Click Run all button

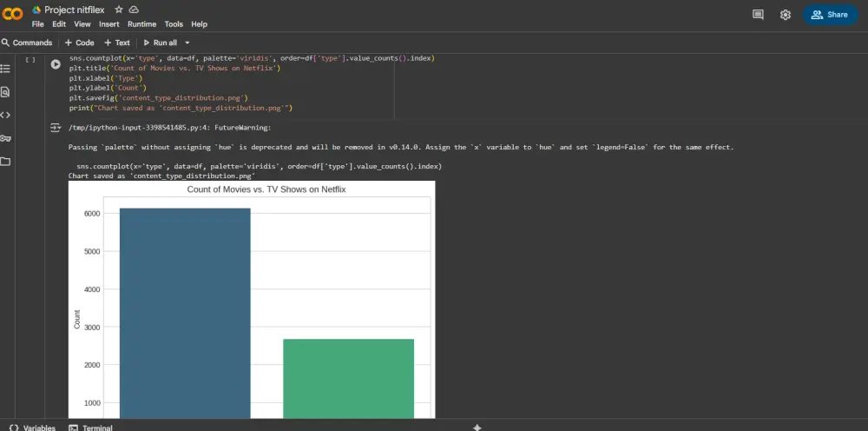pyautogui.click(x=161, y=43)
